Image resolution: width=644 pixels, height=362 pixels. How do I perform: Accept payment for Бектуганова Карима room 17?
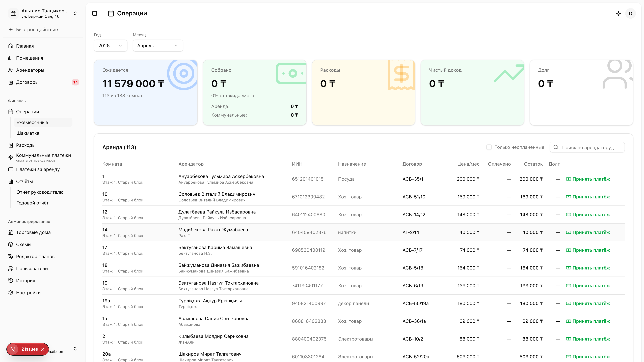point(588,250)
